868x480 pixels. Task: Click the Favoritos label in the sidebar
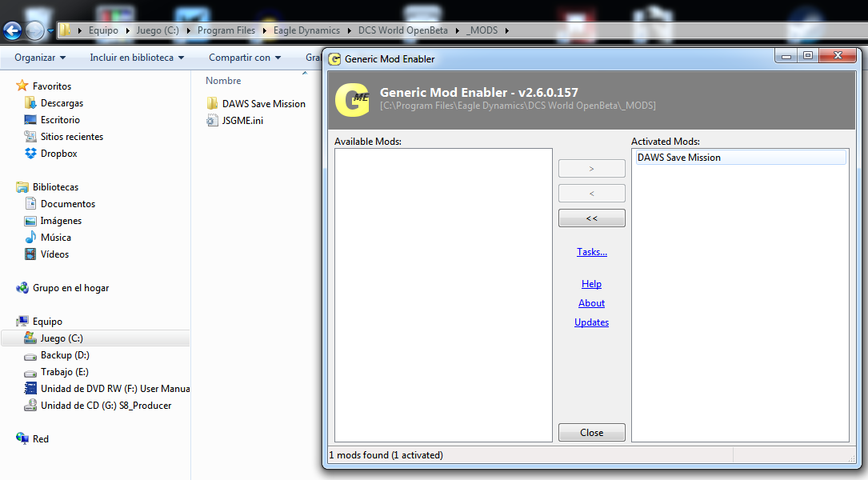pyautogui.click(x=52, y=86)
